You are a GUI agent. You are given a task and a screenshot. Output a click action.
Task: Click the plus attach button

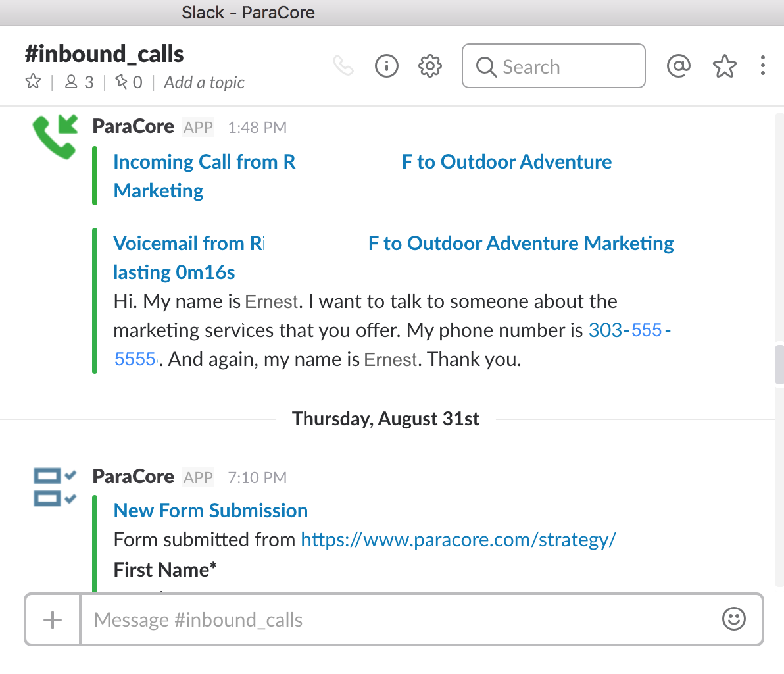[53, 620]
